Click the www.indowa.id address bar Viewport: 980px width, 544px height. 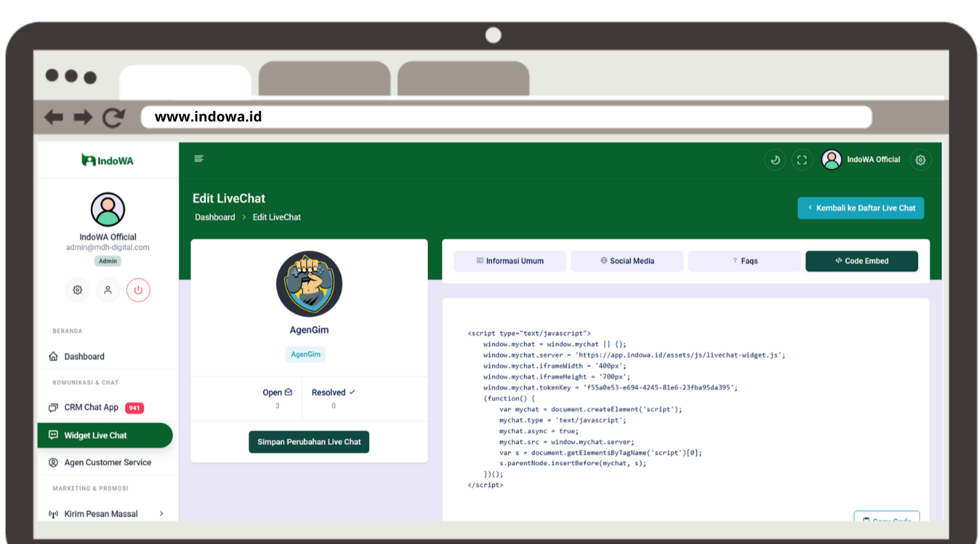click(x=506, y=117)
